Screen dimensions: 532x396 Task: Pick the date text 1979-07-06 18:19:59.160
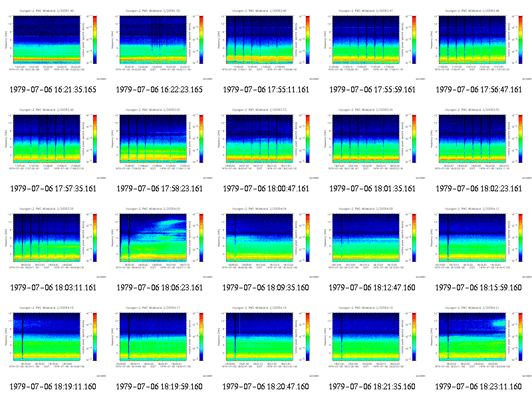click(x=159, y=387)
